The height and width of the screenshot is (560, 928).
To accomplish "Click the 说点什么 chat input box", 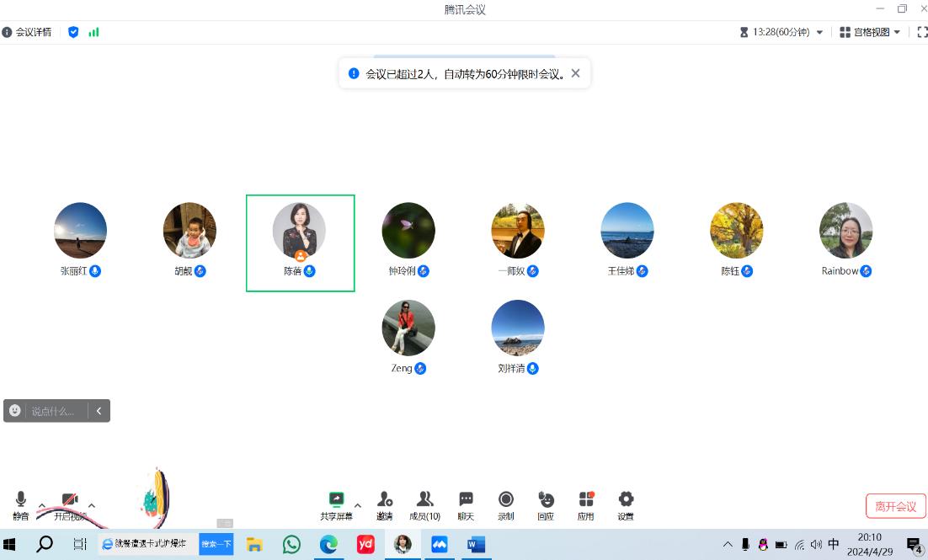I will click(x=53, y=411).
